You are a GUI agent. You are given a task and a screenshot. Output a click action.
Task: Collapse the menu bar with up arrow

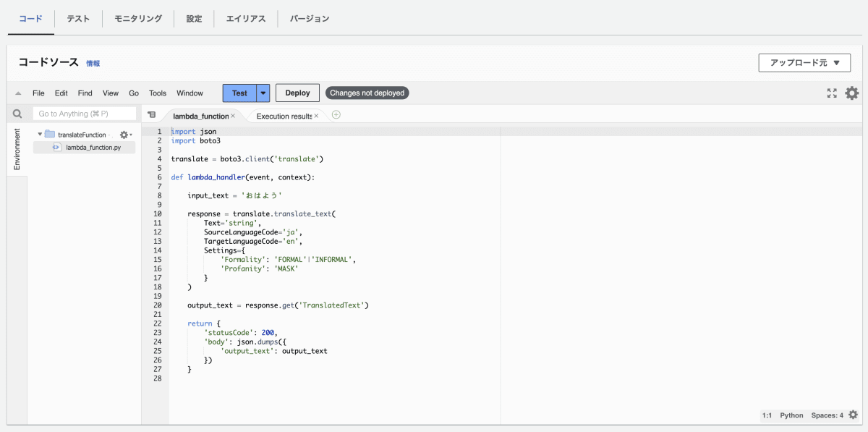click(18, 93)
